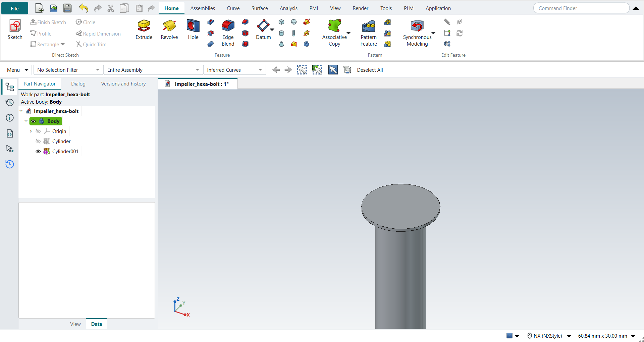Open the Datum dropdown arrow
Screen dimensions: 644x342
(x=272, y=30)
